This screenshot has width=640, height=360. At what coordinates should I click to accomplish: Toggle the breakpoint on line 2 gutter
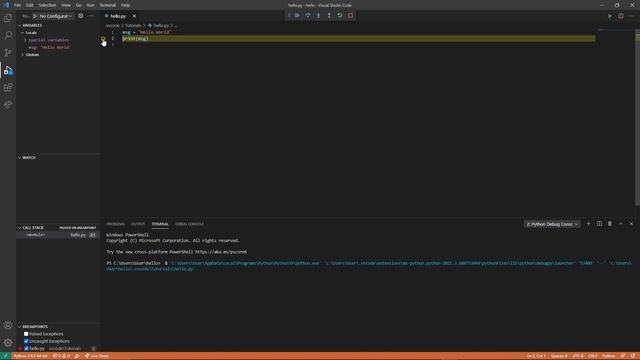click(x=103, y=38)
